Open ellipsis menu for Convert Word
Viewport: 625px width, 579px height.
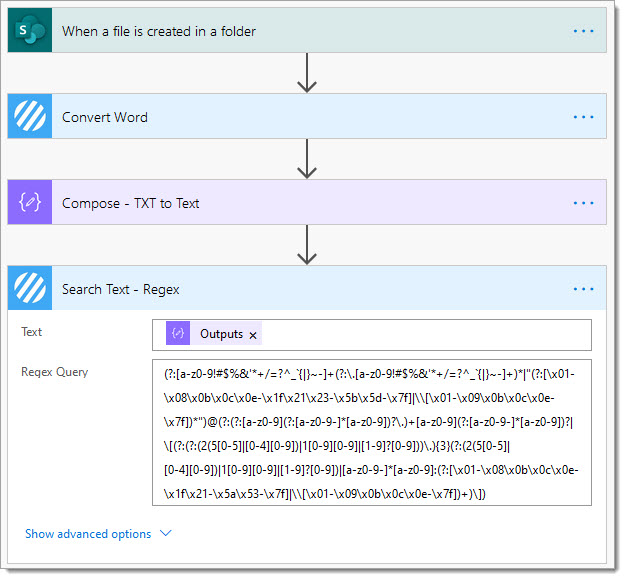point(583,117)
